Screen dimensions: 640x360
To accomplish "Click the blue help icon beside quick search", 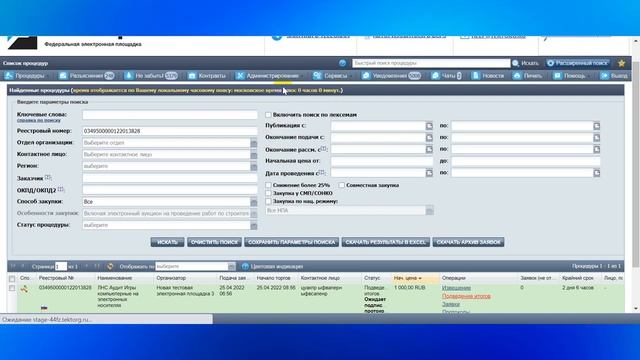I will [x=342, y=63].
